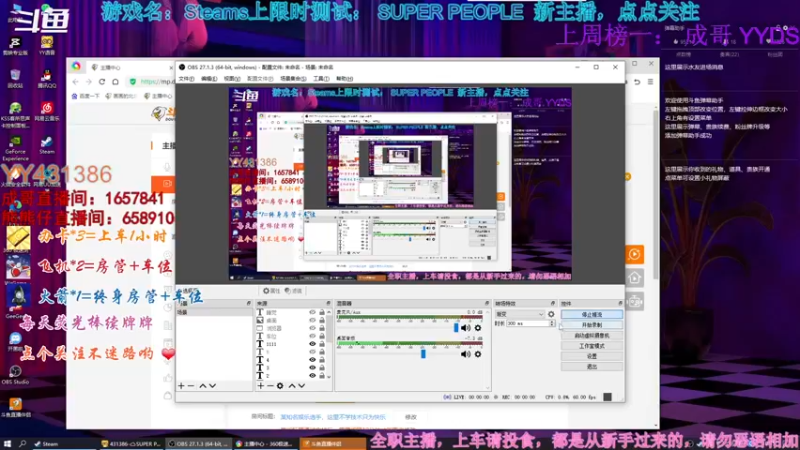The height and width of the screenshot is (450, 800).
Task: Adjust 麦克风/Aux volume slider handle
Action: pos(456,328)
